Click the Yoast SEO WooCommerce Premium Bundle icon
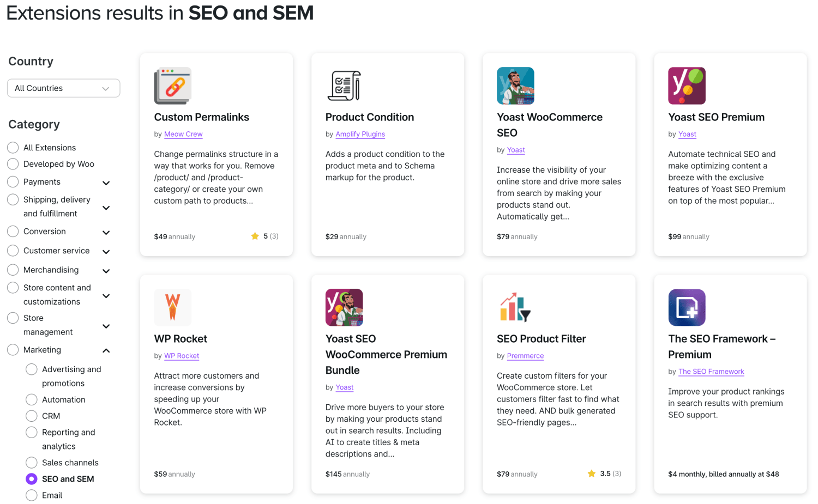818x504 pixels. [344, 307]
